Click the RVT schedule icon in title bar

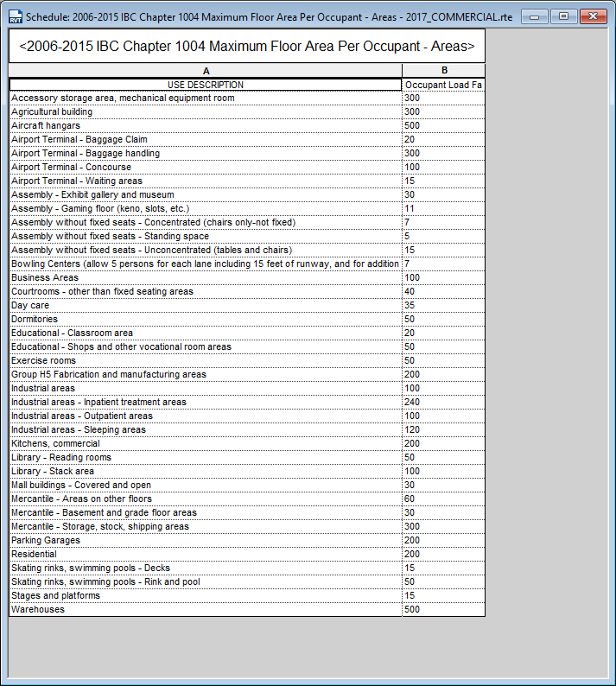tap(16, 17)
